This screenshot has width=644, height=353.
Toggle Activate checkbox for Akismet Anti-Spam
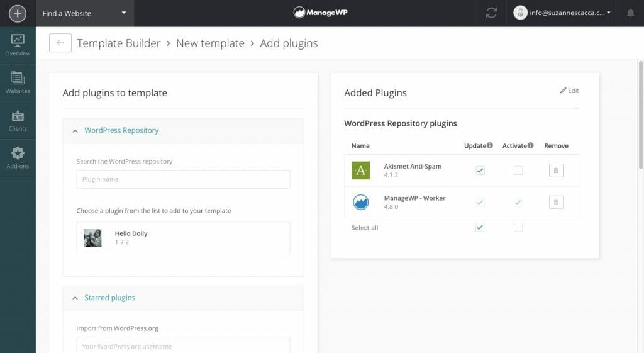pyautogui.click(x=518, y=171)
